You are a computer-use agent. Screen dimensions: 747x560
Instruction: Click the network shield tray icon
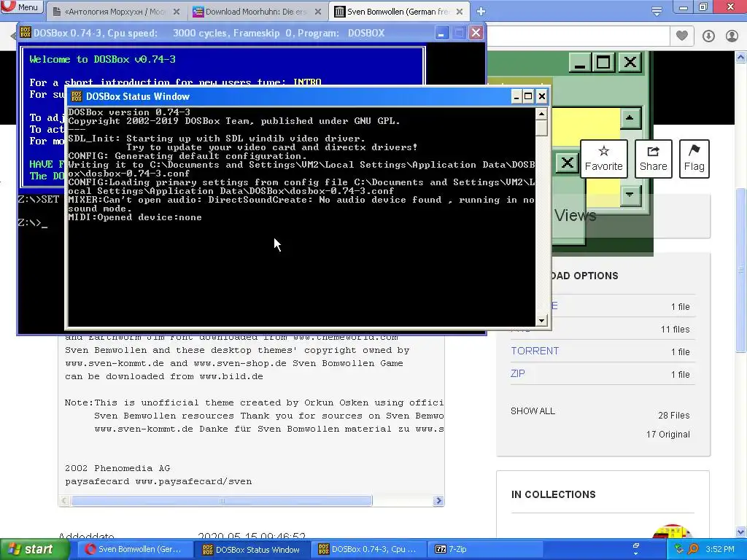click(x=680, y=549)
